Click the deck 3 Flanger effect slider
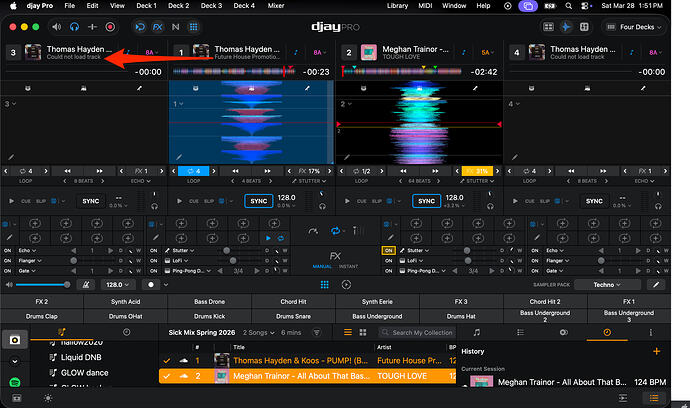This screenshot has height=408, width=690. [x=90, y=261]
